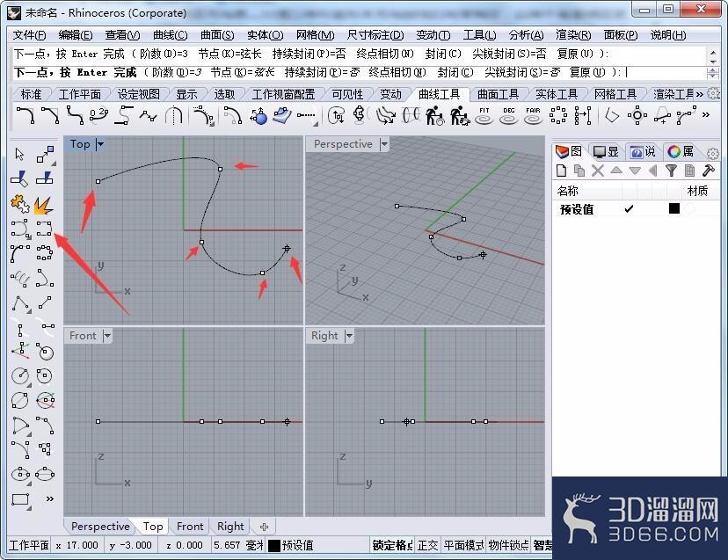This screenshot has width=728, height=560.
Task: Select the Fillet Curves tool in toolbar
Action: click(25, 115)
